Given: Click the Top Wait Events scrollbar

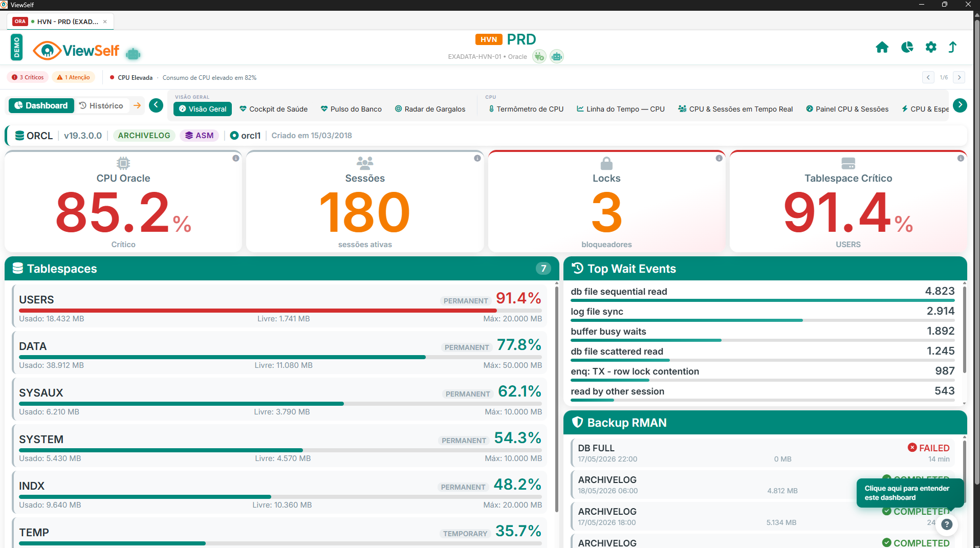Looking at the screenshot, I should click(965, 330).
